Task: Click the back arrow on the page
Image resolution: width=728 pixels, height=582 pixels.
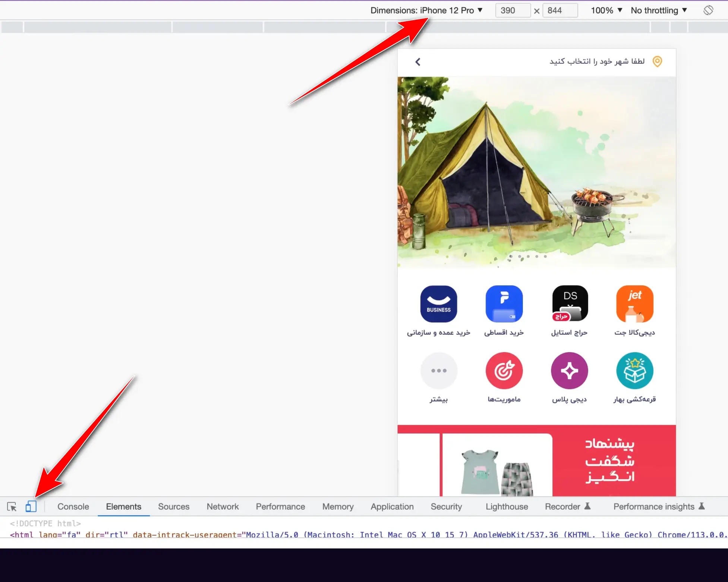Action: click(417, 62)
